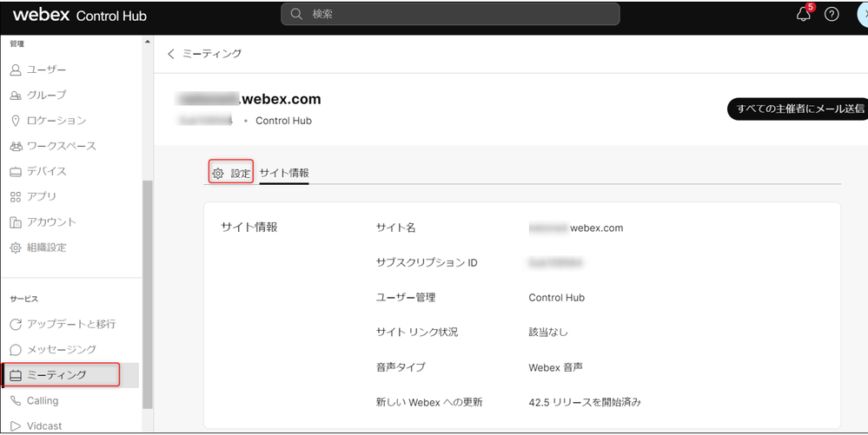Image resolution: width=868 pixels, height=435 pixels.
Task: Click the sidebar scroll up arrow
Action: tap(147, 42)
